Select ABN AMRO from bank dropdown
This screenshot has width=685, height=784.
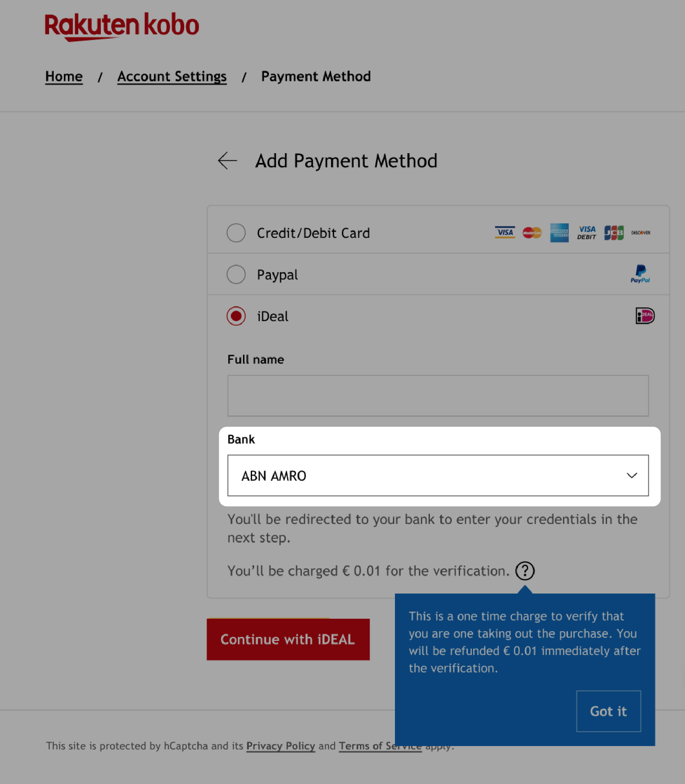(438, 475)
